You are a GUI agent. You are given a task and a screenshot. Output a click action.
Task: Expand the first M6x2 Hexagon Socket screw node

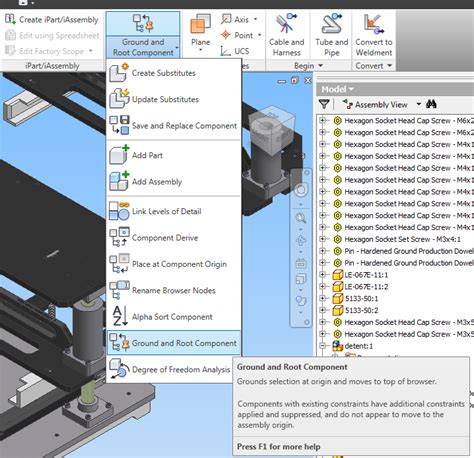tap(322, 120)
